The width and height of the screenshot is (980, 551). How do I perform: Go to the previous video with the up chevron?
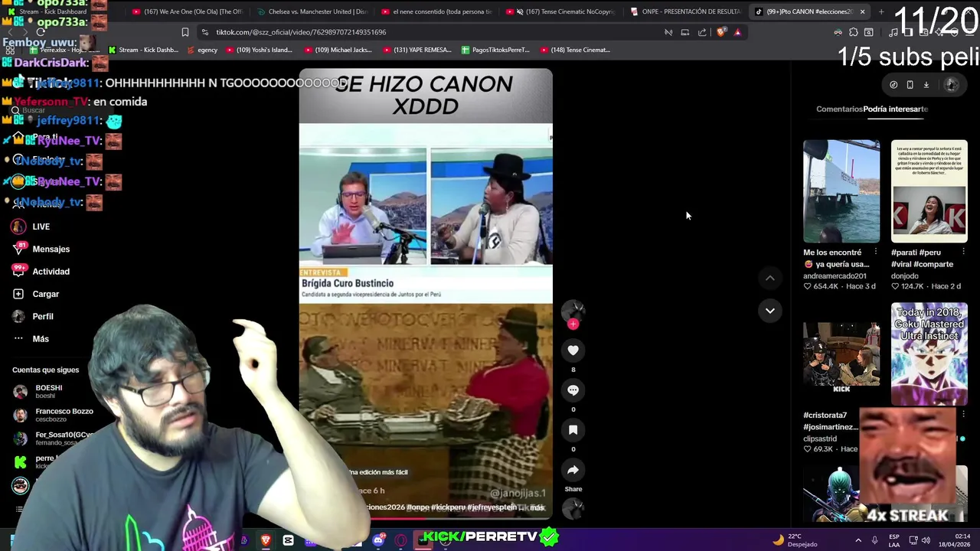pyautogui.click(x=769, y=278)
